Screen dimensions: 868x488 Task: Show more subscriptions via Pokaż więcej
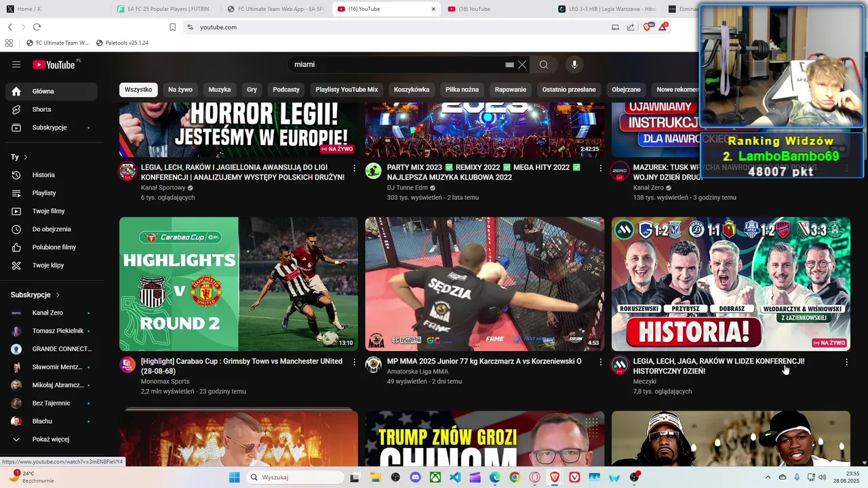point(53,439)
